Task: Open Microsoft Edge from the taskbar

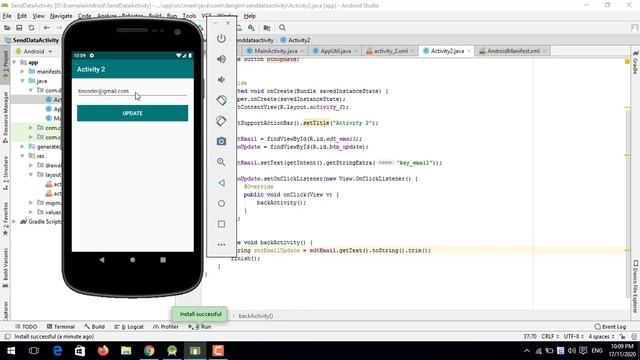Action: 57,351
